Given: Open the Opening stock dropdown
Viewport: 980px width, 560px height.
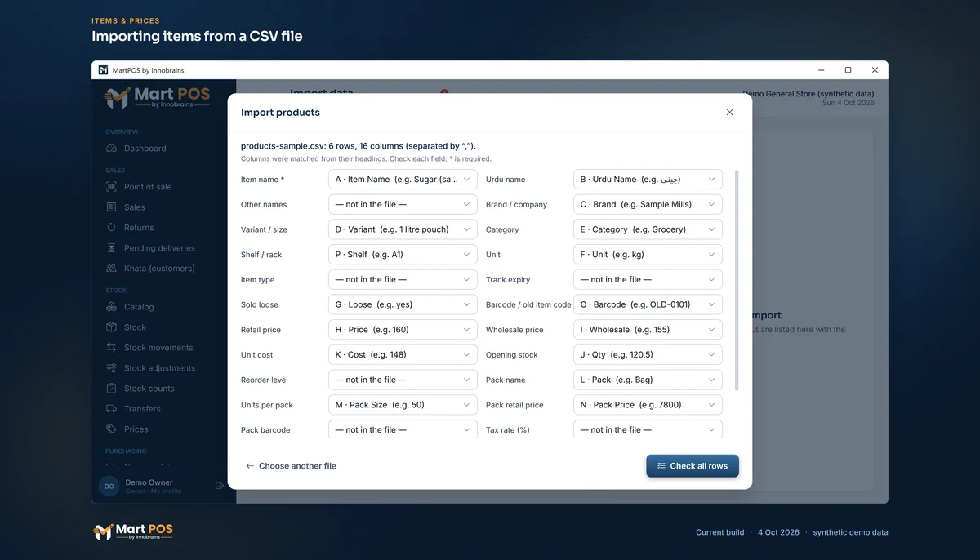Looking at the screenshot, I should pyautogui.click(x=648, y=355).
